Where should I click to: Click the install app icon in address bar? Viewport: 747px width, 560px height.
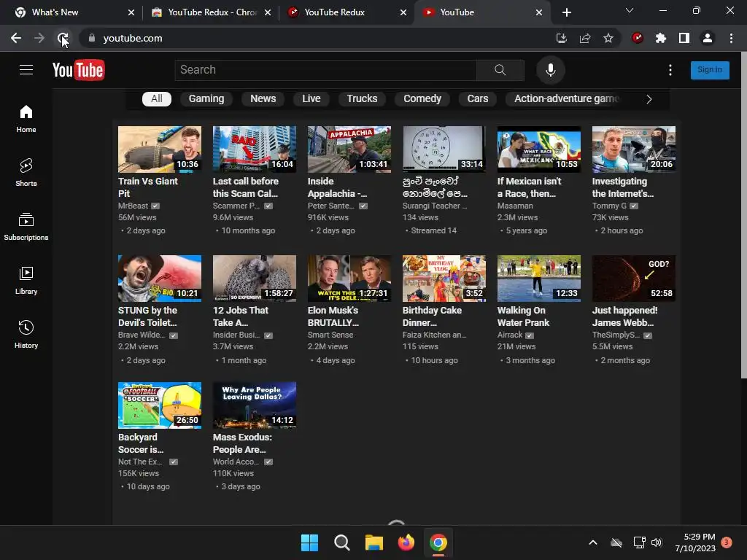tap(562, 38)
